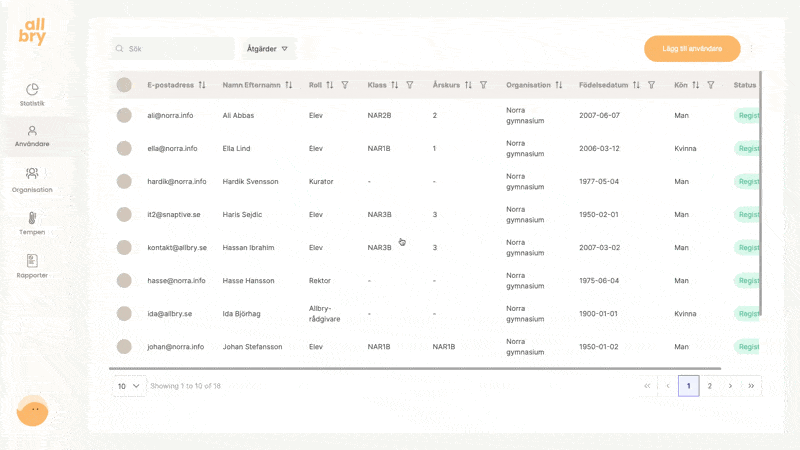
Task: Select the row for ali@norra.info
Action: [x=124, y=115]
